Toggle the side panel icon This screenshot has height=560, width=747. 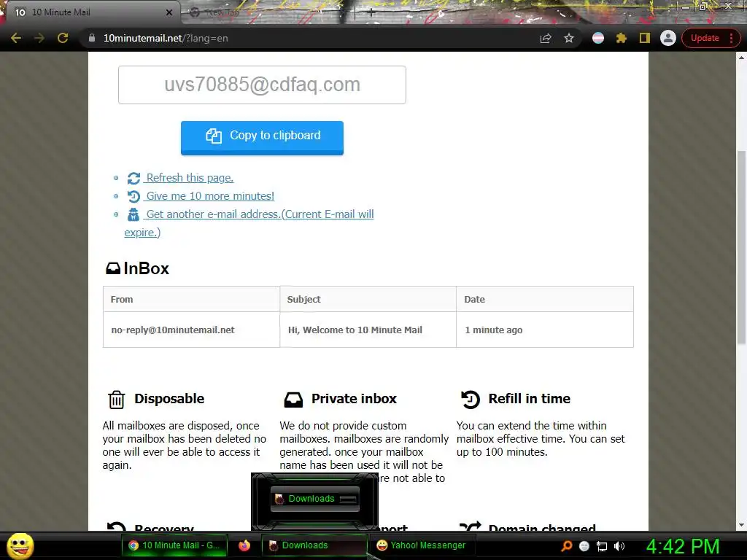click(x=645, y=38)
